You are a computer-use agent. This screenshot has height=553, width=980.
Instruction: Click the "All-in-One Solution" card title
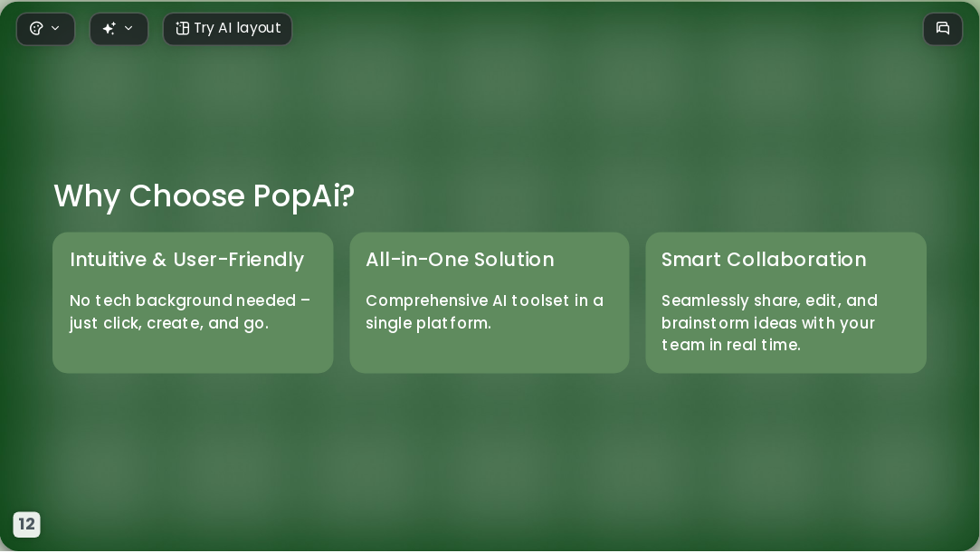click(460, 260)
